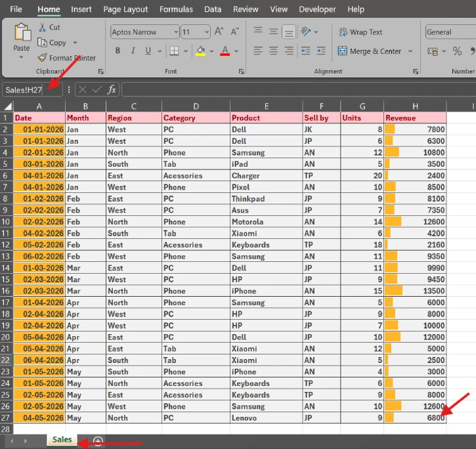Open the View tab

click(x=278, y=9)
